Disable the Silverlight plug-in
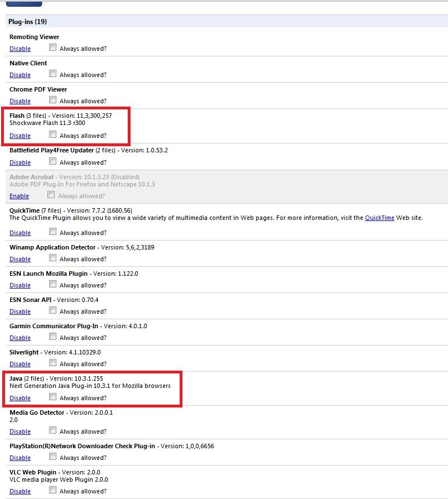This screenshot has height=499, width=448. point(20,364)
